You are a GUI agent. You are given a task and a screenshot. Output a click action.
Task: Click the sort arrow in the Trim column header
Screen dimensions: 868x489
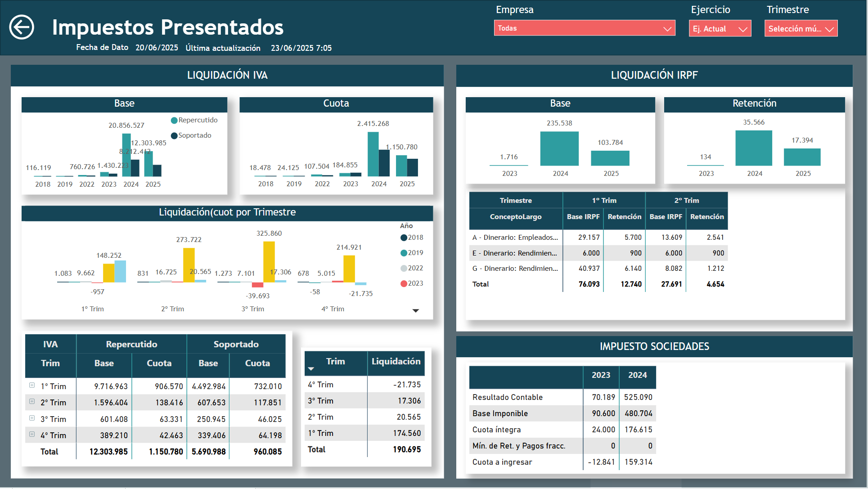(x=310, y=368)
